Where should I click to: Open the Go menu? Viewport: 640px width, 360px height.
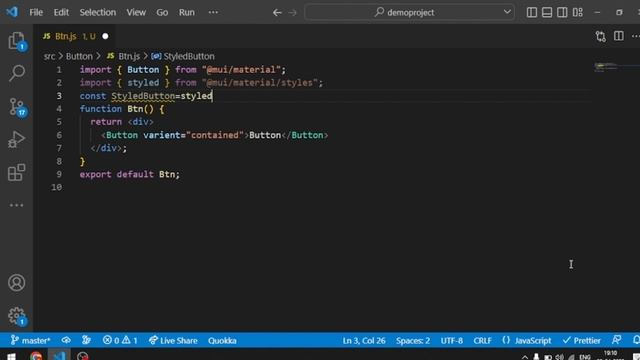162,12
